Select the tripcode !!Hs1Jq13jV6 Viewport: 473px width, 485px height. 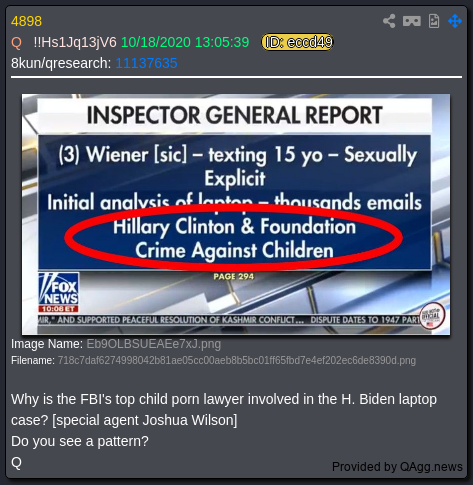tap(75, 42)
